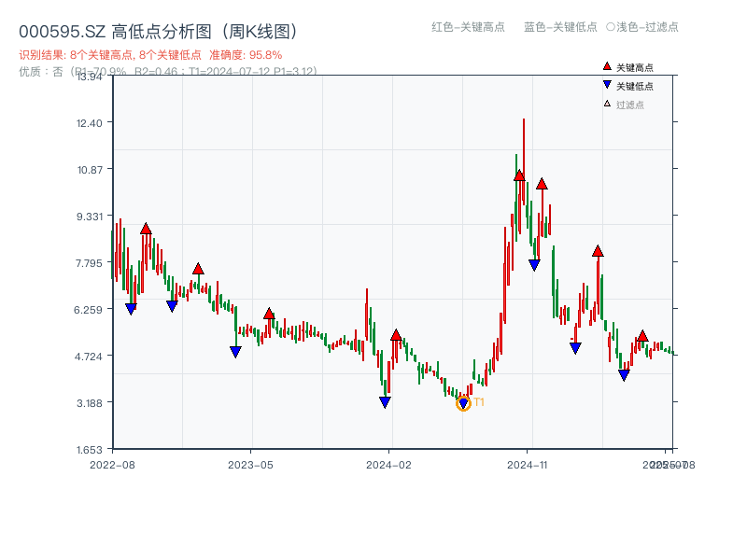This screenshot has height=560, width=747.
Task: Select the red high-point triangle under the tallest candle wick
Action: coord(519,175)
